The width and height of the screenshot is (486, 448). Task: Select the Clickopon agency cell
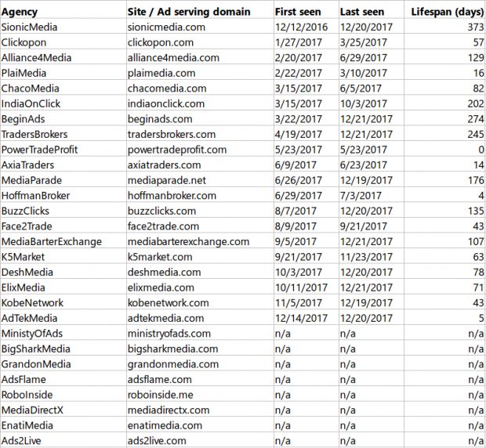pyautogui.click(x=63, y=42)
